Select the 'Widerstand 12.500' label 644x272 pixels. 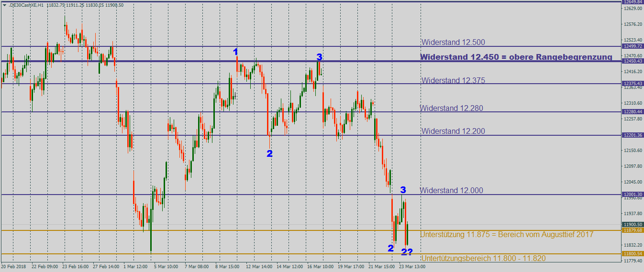pos(453,42)
